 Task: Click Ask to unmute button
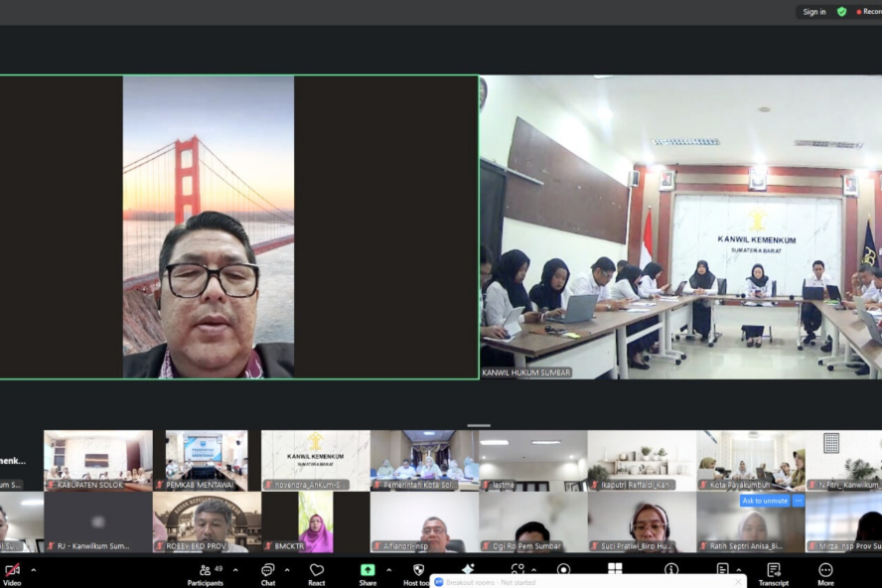click(x=765, y=501)
